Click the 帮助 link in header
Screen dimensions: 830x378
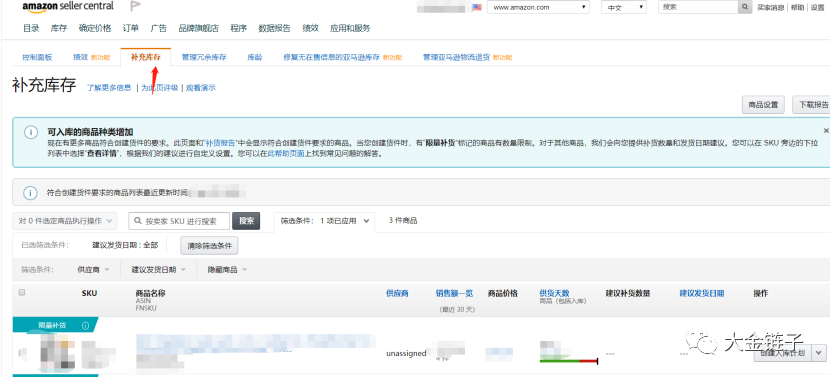coord(797,7)
